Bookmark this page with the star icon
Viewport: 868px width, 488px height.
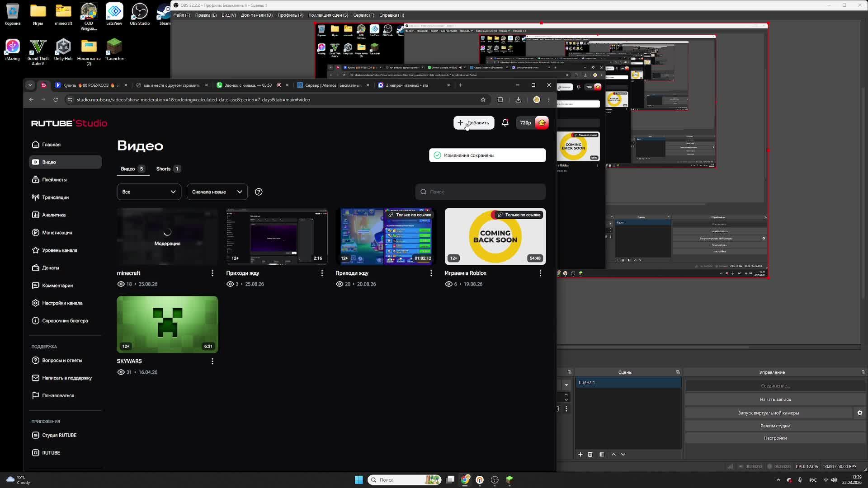click(x=483, y=99)
